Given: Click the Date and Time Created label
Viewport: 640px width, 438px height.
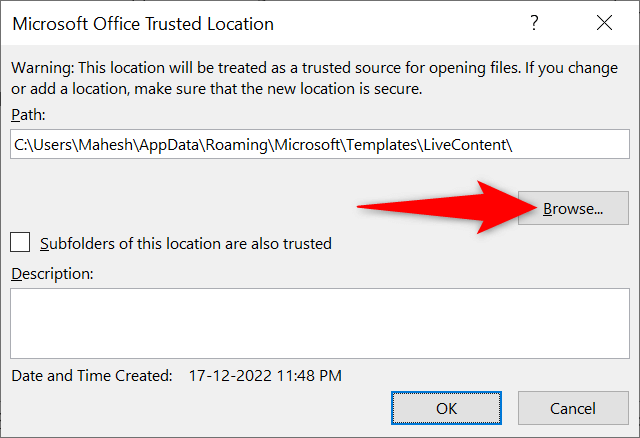Looking at the screenshot, I should pos(92,376).
